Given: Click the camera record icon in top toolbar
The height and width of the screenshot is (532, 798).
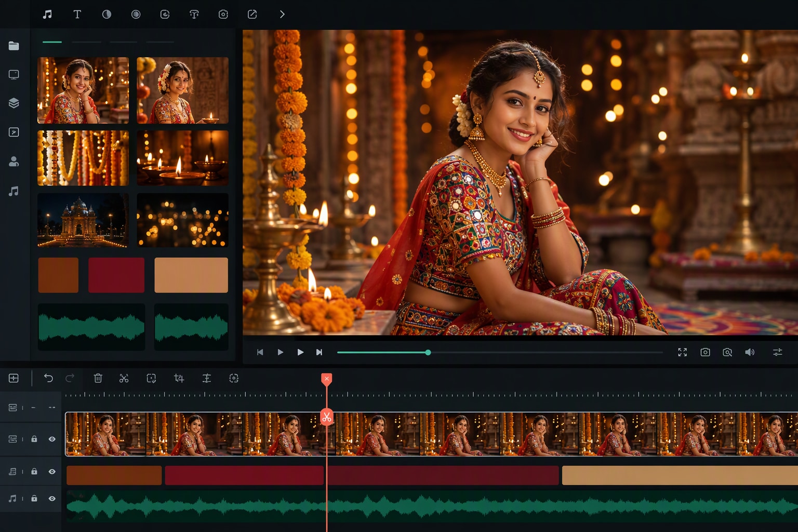Looking at the screenshot, I should click(223, 14).
